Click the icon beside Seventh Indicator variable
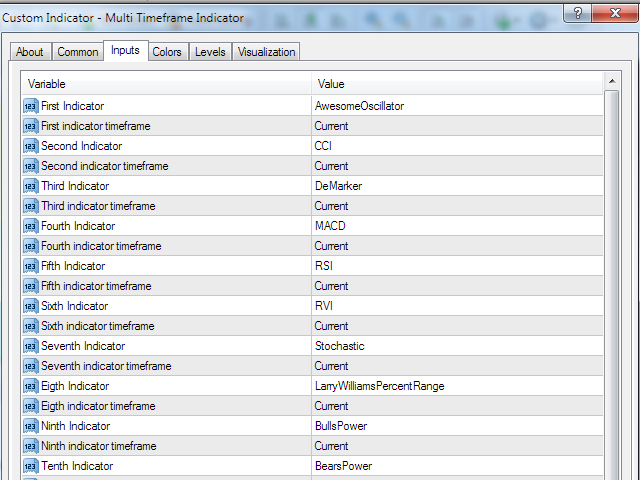Image resolution: width=640 pixels, height=480 pixels. [30, 346]
